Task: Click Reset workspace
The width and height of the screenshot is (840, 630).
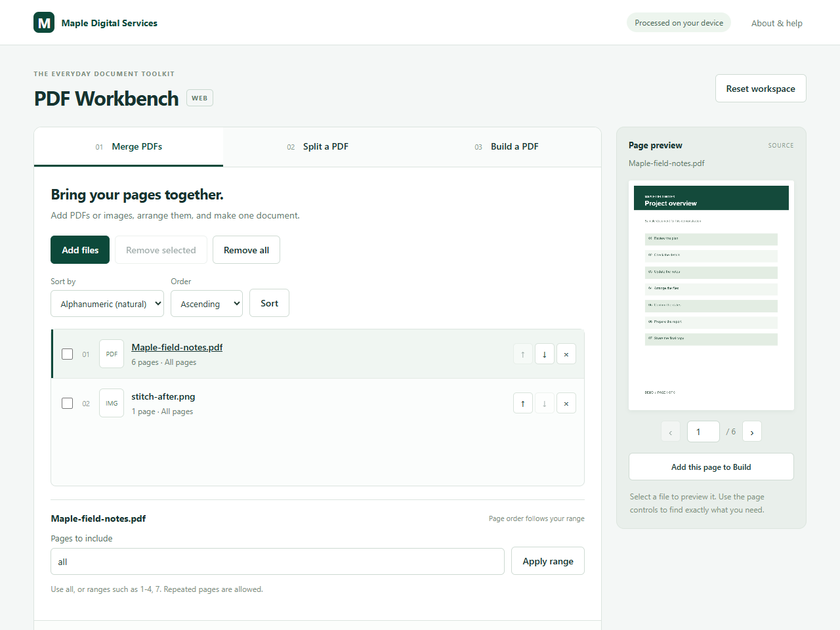Action: (761, 89)
